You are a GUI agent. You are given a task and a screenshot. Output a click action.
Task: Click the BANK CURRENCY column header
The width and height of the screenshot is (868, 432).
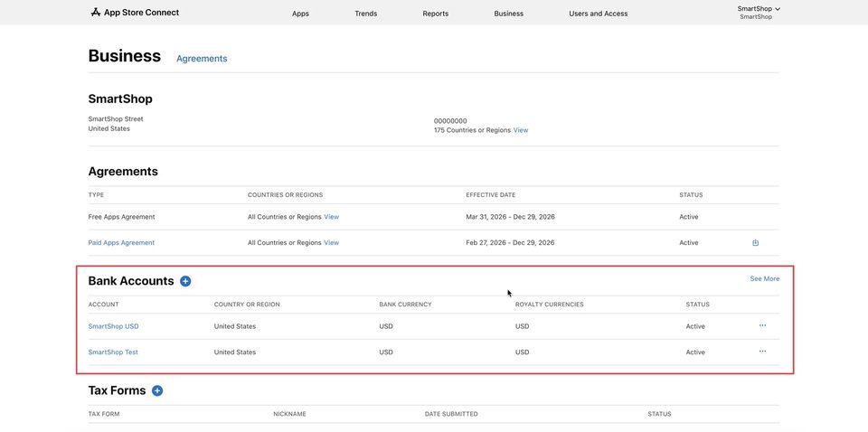[405, 305]
